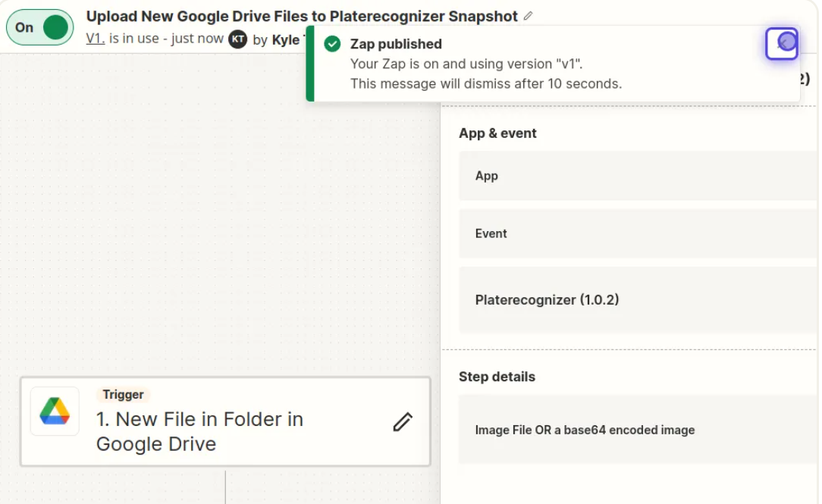Click the green checkmark in the notification

tap(332, 44)
